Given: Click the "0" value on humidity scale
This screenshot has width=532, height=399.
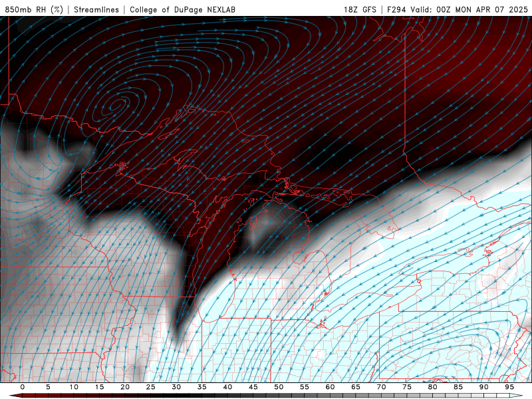Looking at the screenshot, I should pyautogui.click(x=23, y=387).
